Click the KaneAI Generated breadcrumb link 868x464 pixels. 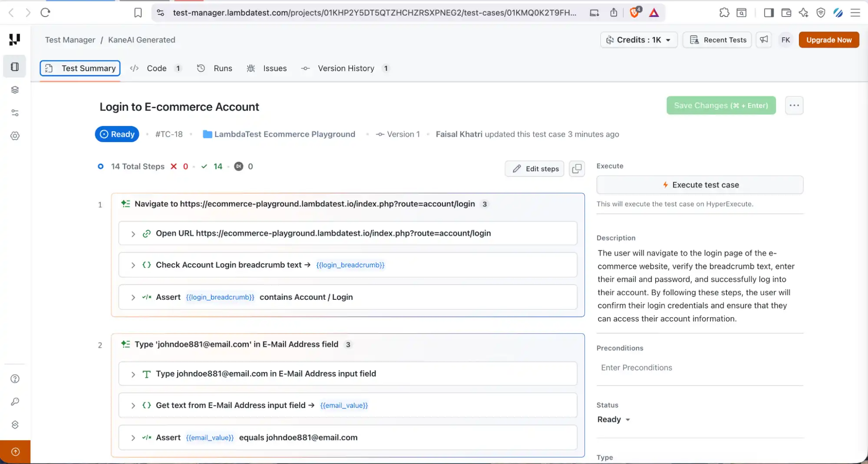point(142,40)
